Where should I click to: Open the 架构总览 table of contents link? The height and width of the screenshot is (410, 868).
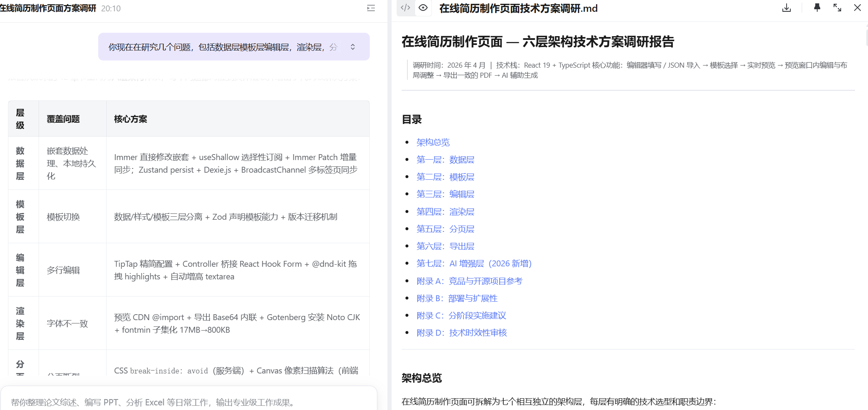(x=433, y=142)
